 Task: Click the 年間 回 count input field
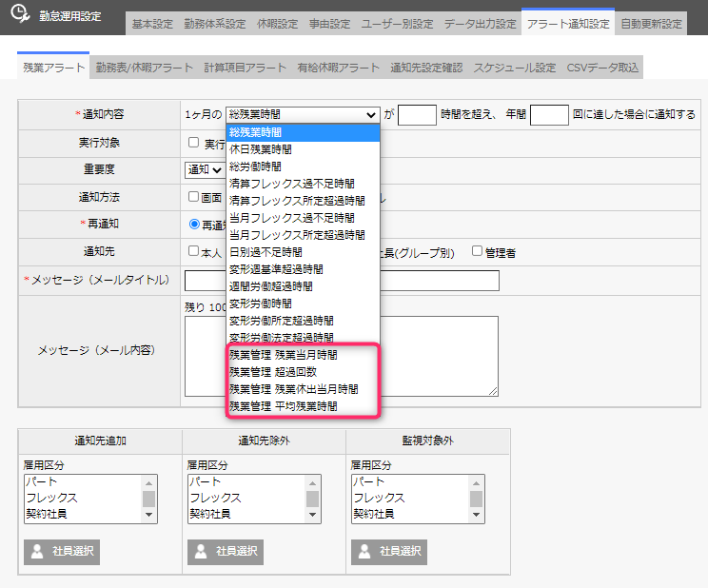(x=549, y=115)
